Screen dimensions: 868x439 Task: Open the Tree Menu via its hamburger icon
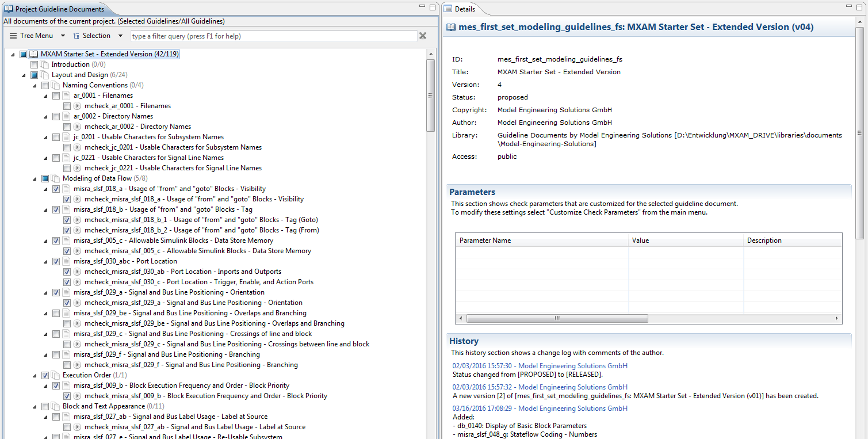(12, 35)
